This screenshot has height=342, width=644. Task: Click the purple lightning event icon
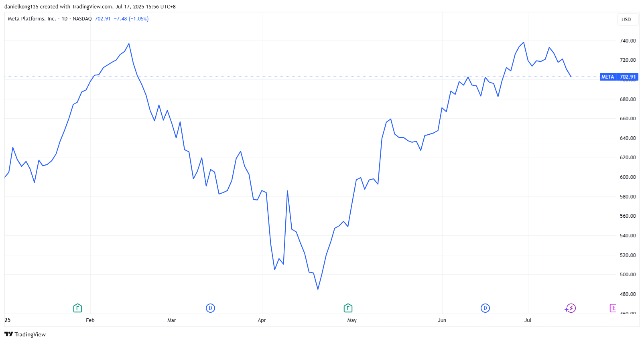[571, 308]
